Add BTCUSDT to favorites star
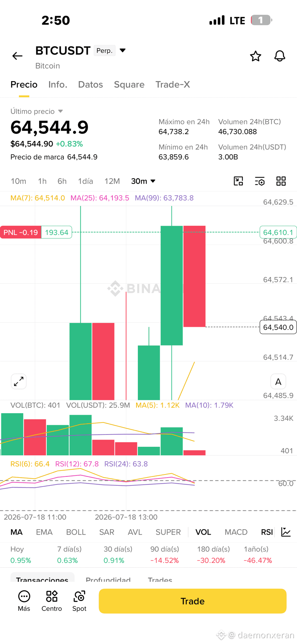The width and height of the screenshot is (297, 644). 255,56
